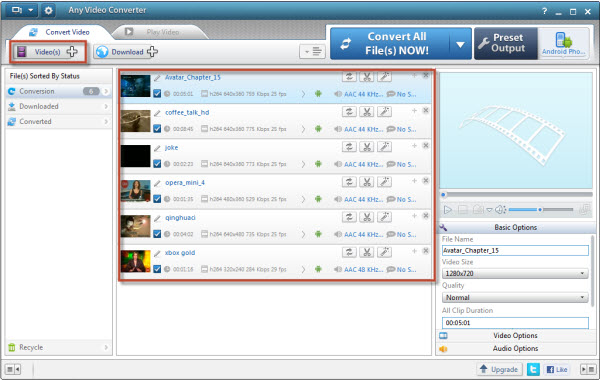
Task: Select the Downloaded category in sidebar
Action: pyautogui.click(x=59, y=106)
